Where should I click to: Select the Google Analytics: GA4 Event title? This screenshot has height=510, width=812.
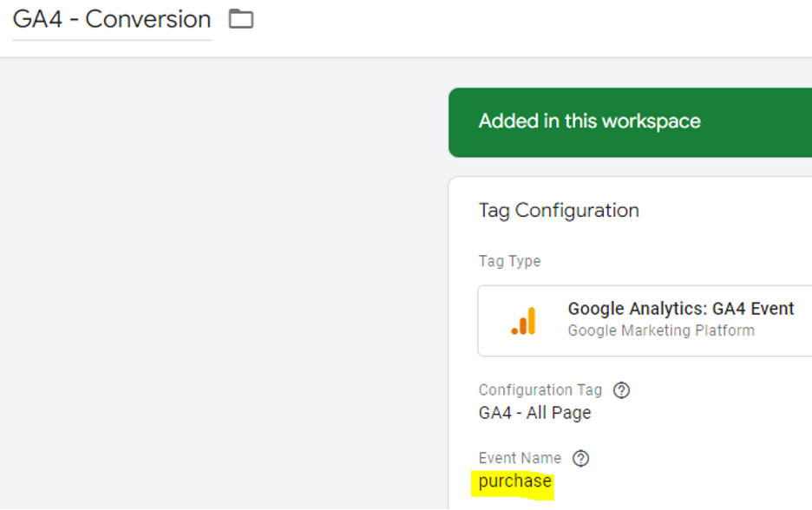tap(681, 309)
